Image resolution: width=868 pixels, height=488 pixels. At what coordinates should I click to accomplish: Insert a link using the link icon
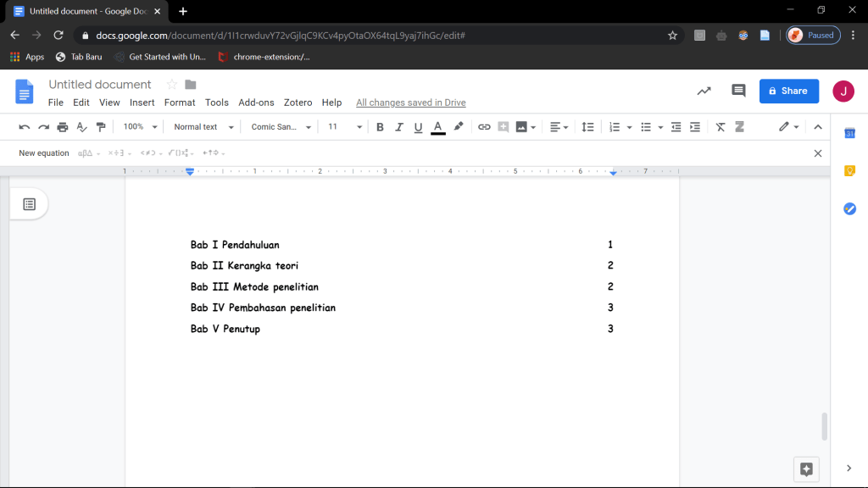pyautogui.click(x=484, y=127)
